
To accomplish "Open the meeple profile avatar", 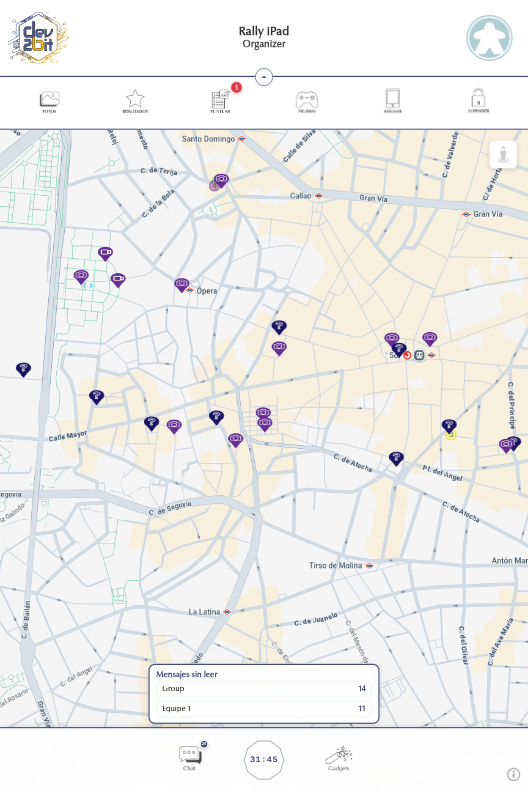I will (489, 38).
